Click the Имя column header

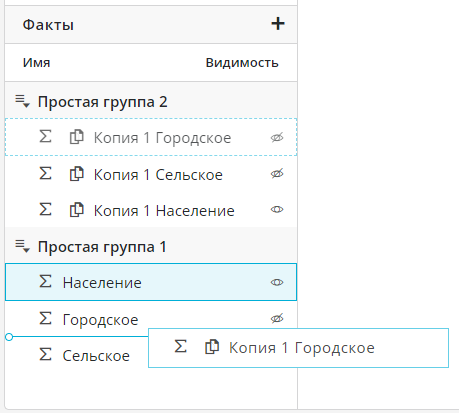(36, 63)
